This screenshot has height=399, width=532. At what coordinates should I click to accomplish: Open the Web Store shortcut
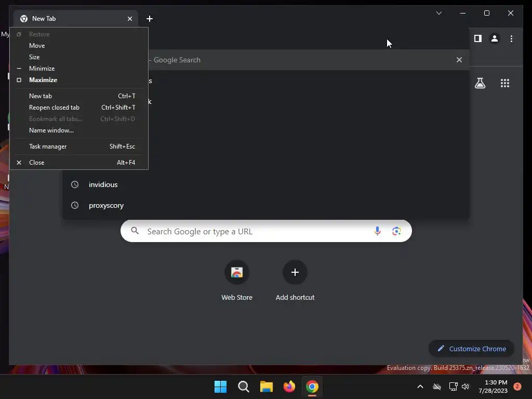pyautogui.click(x=237, y=281)
